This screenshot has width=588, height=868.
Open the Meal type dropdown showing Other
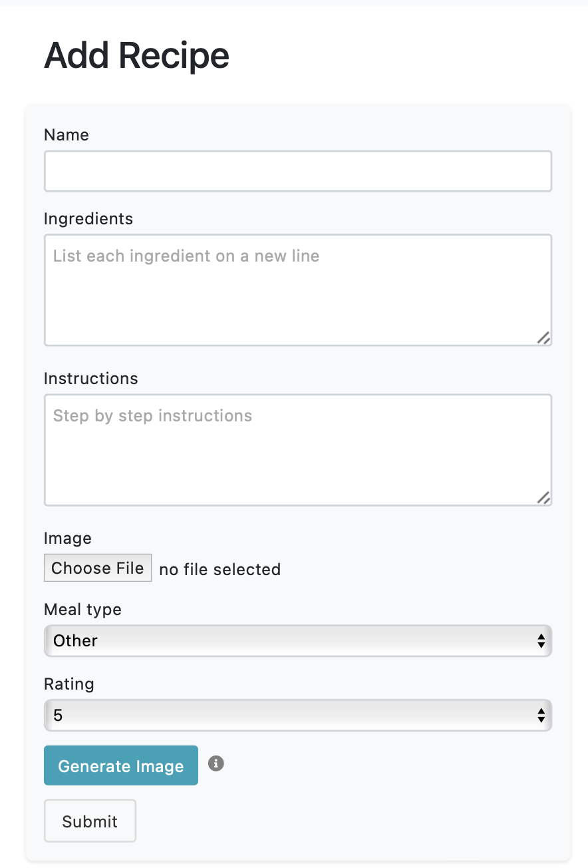[297, 641]
